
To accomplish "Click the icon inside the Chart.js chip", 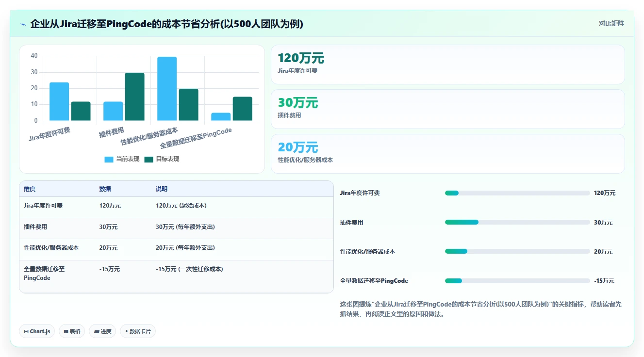I will pos(26,332).
